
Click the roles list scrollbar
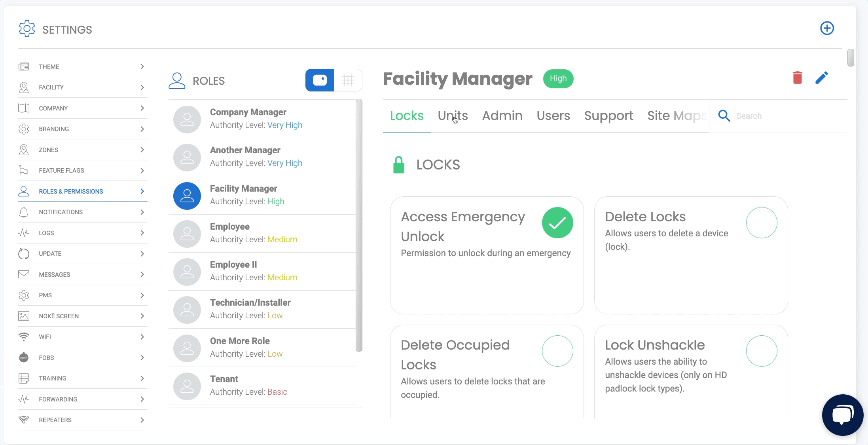(359, 226)
